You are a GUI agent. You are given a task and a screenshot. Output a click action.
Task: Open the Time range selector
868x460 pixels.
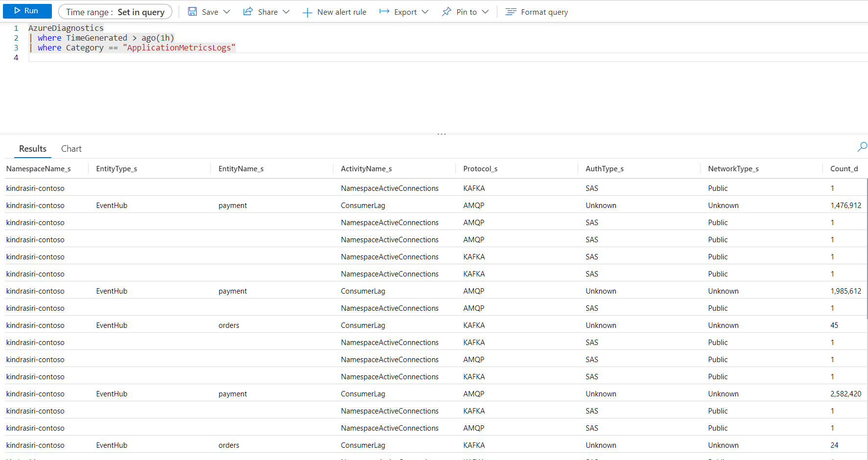(115, 12)
